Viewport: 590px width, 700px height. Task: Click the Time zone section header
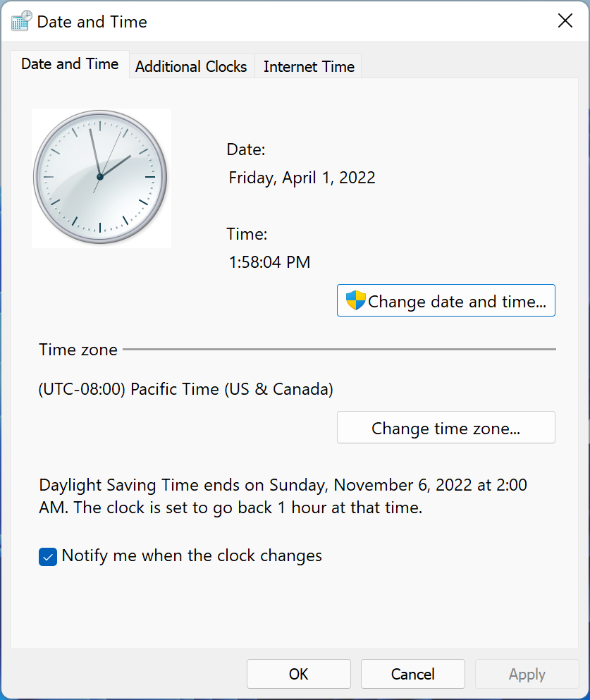tap(78, 350)
